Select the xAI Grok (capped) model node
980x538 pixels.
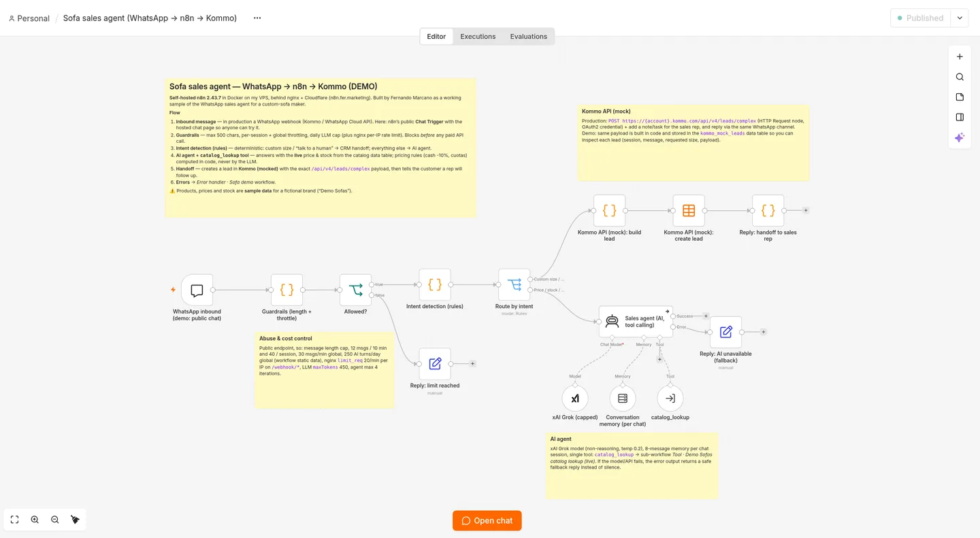click(575, 399)
